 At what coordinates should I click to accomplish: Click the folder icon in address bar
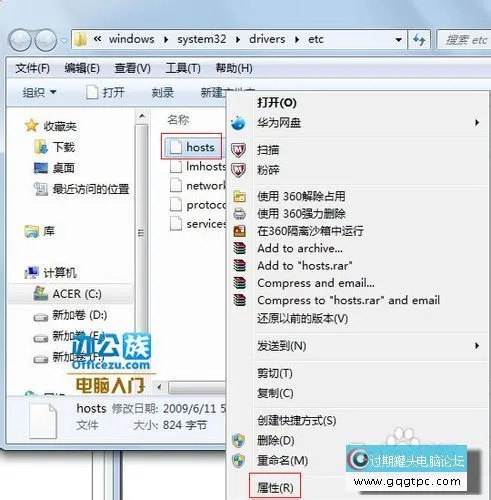tap(81, 40)
